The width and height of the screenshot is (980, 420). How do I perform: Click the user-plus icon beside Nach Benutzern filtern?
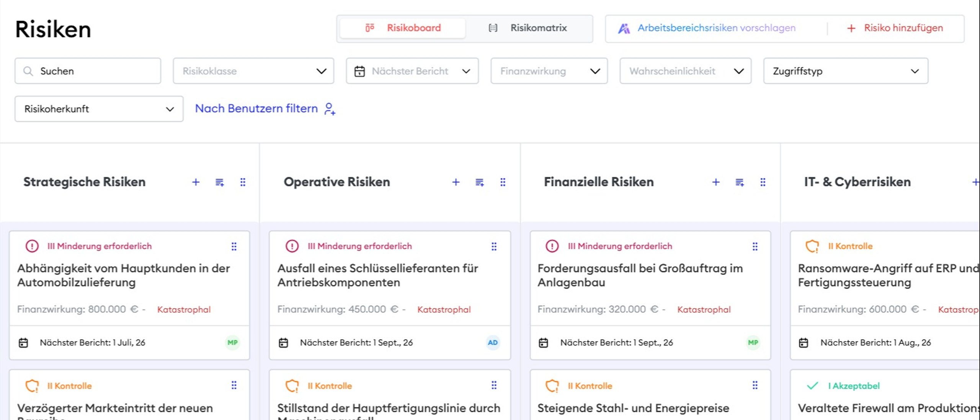point(330,109)
